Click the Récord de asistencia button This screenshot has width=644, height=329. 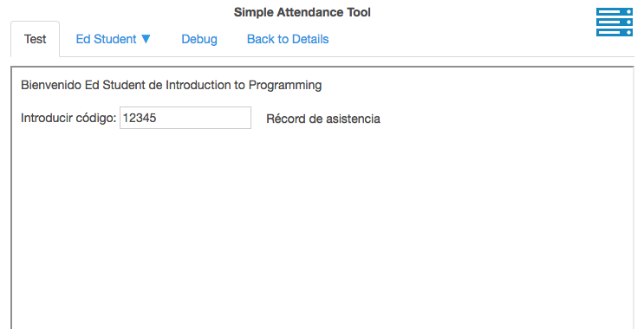[323, 119]
